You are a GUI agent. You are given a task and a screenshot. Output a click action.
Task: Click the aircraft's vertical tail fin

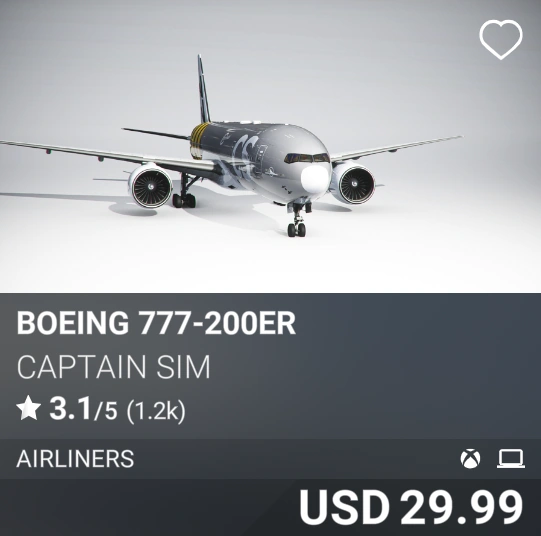pyautogui.click(x=203, y=90)
